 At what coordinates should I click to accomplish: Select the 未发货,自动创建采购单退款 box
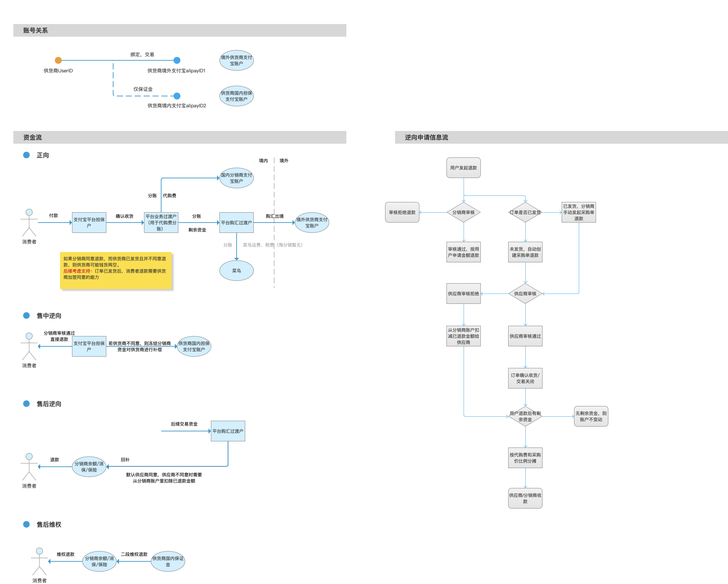pyautogui.click(x=525, y=252)
